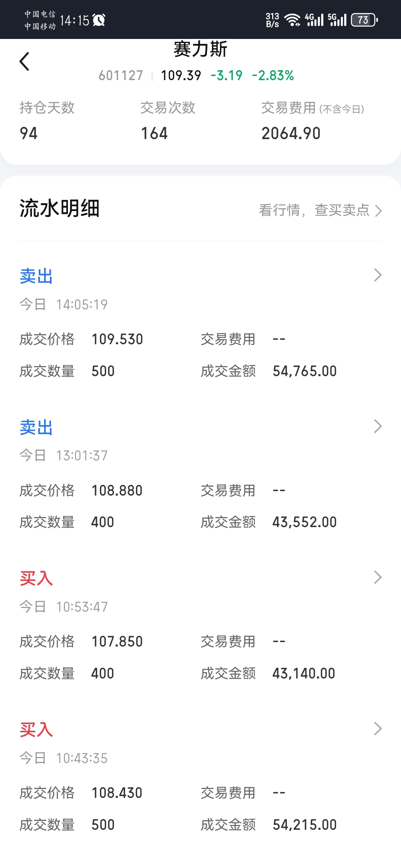Tap the 交易次数 value 164
Viewport: 401px width, 868px height.
coord(154,134)
